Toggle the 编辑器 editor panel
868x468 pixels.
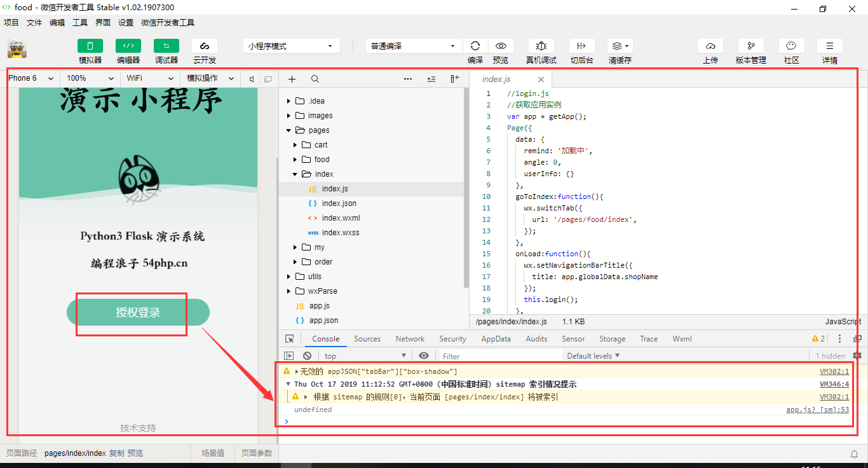click(x=128, y=46)
